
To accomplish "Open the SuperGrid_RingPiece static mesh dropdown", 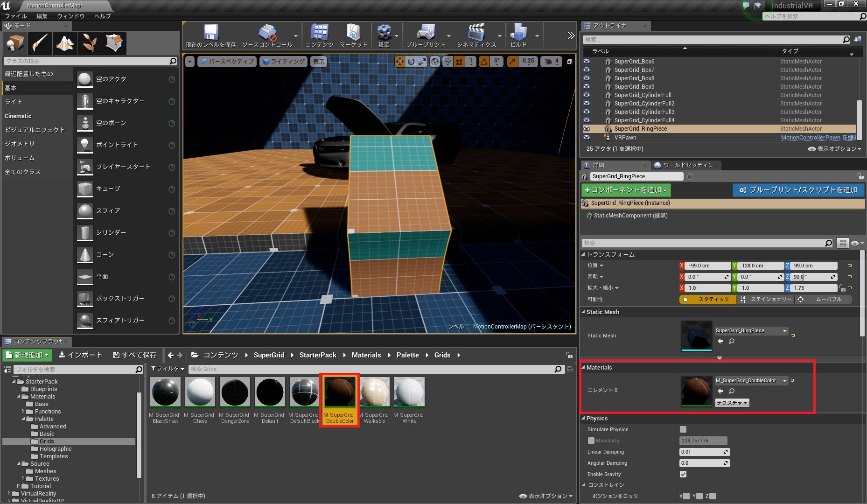I will (x=751, y=330).
